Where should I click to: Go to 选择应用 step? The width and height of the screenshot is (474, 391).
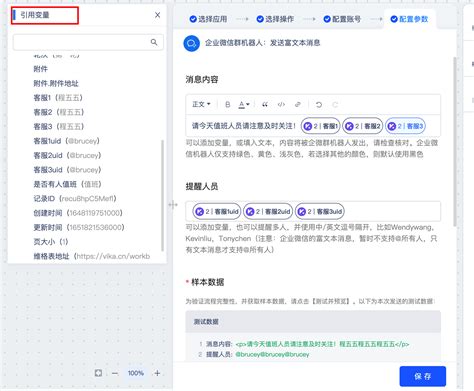[x=208, y=19]
